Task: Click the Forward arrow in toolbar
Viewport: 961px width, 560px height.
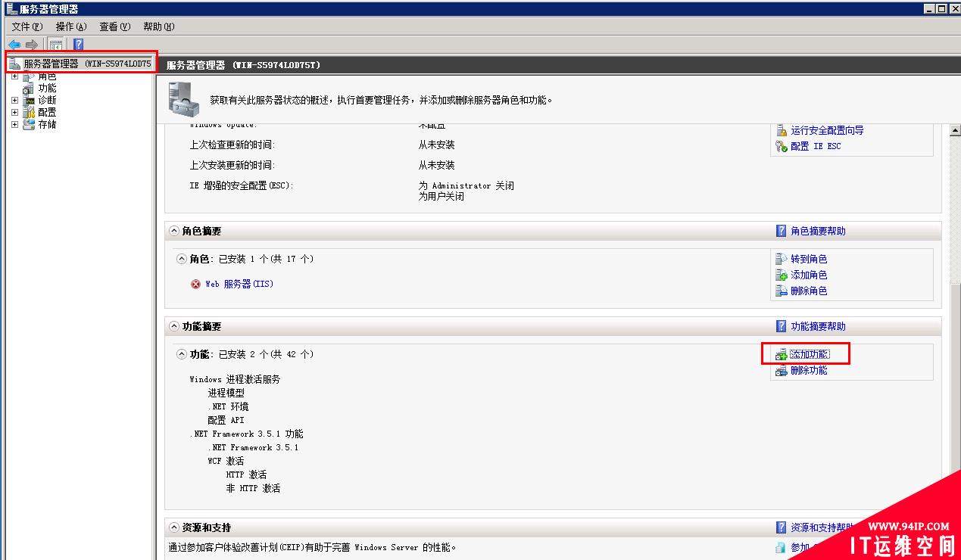Action: (x=31, y=45)
